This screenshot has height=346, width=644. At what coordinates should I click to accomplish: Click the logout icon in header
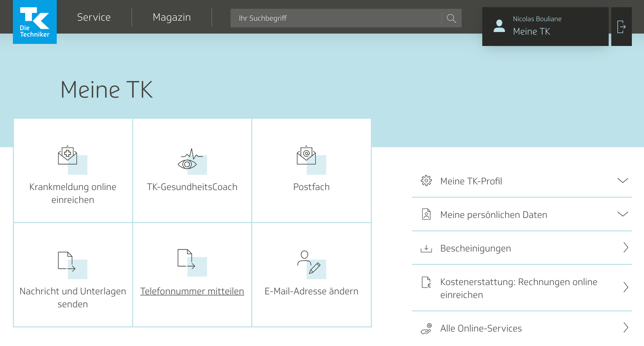tap(621, 27)
